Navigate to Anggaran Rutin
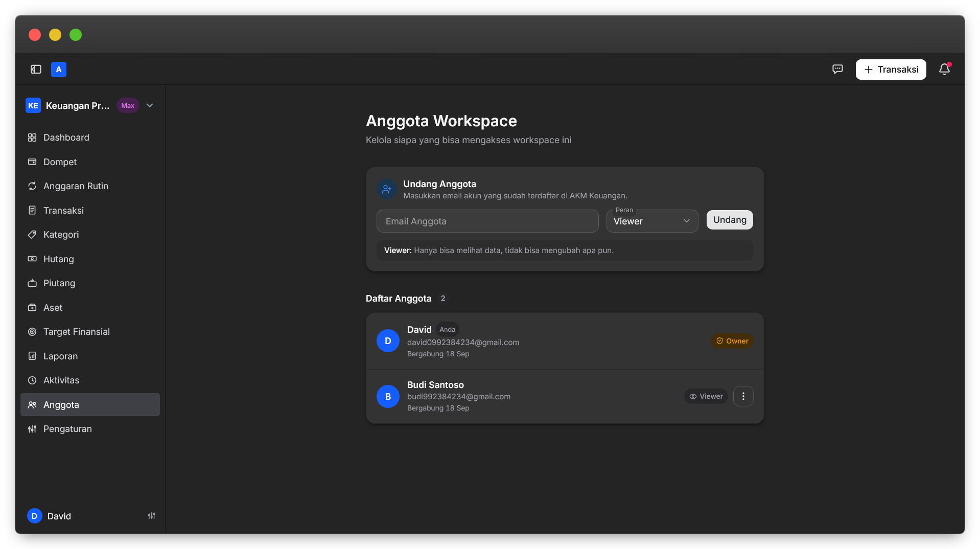This screenshot has height=549, width=980. point(90,186)
